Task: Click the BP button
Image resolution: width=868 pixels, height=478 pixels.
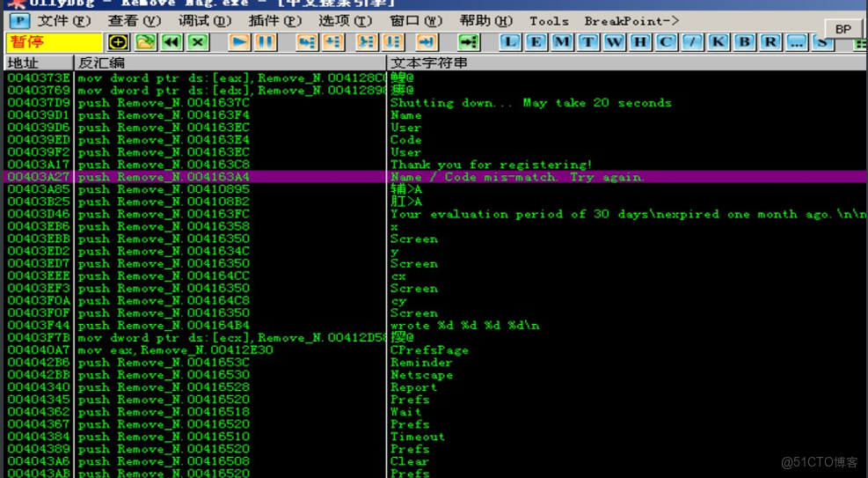Action: (843, 29)
